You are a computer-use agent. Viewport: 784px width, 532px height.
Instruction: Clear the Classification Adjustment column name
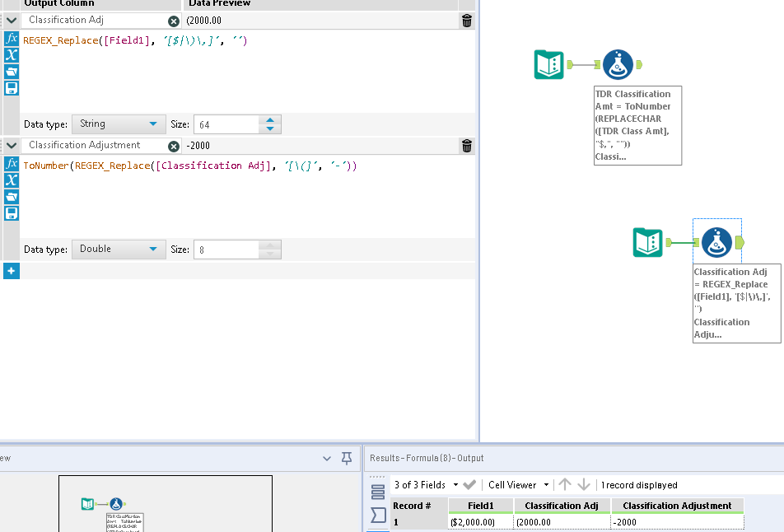(174, 146)
